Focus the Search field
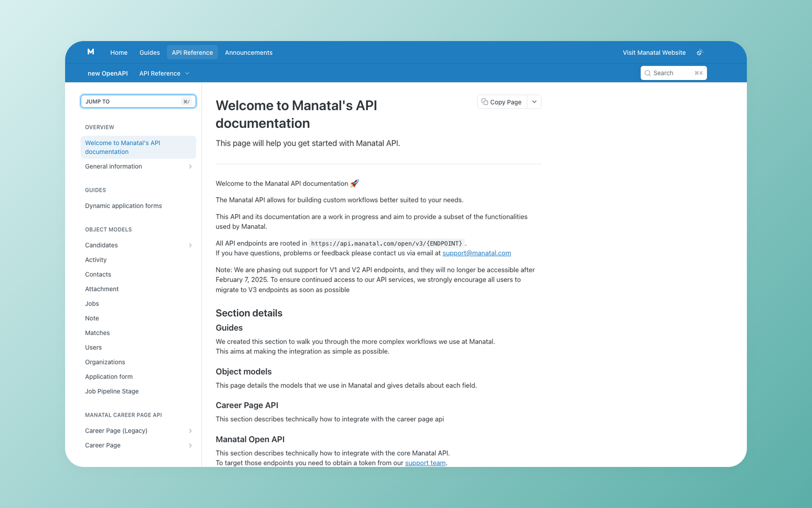The height and width of the screenshot is (508, 812). pos(673,73)
